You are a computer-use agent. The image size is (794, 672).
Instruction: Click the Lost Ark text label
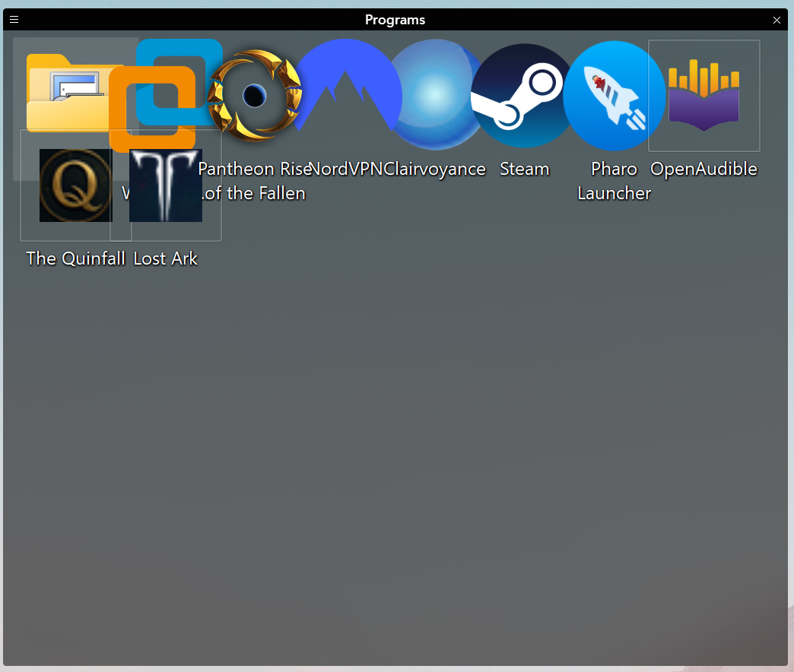click(165, 258)
